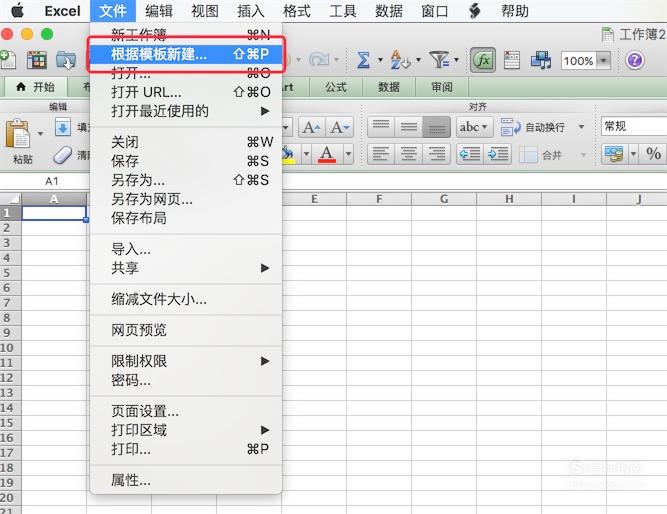Click the decrease indent icon
This screenshot has width=667, height=514.
[470, 154]
